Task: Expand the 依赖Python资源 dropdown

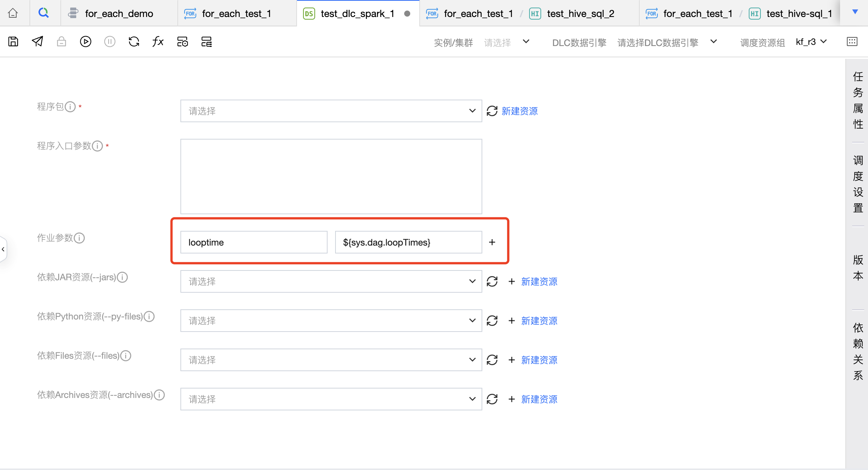Action: (331, 321)
